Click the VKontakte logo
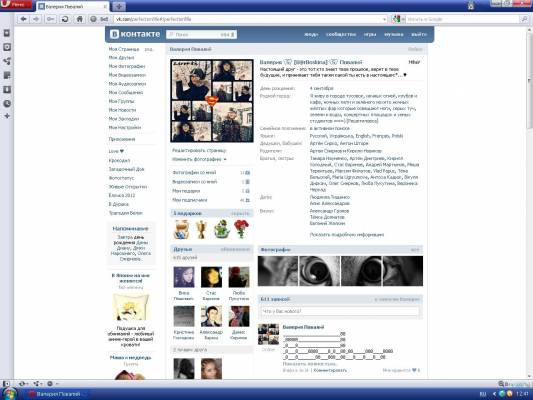Viewport: 533px width, 400px height. click(x=135, y=34)
